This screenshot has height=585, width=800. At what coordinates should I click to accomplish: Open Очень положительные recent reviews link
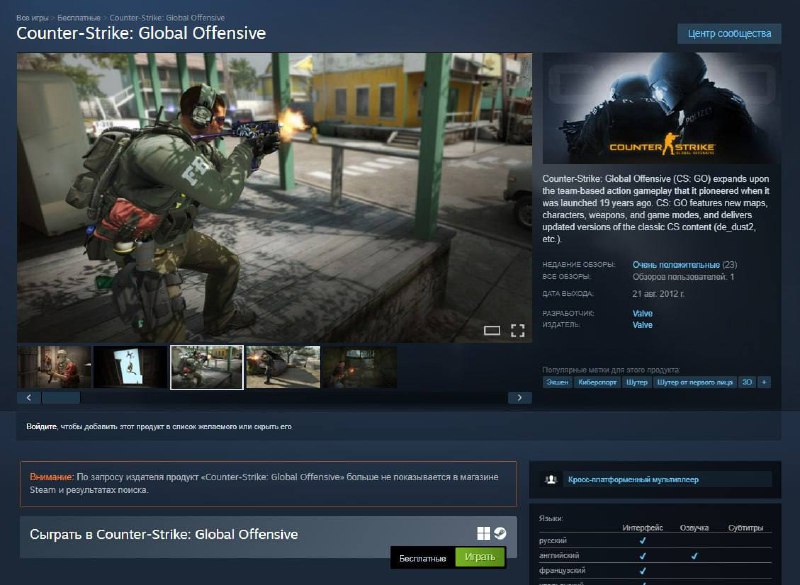(676, 264)
